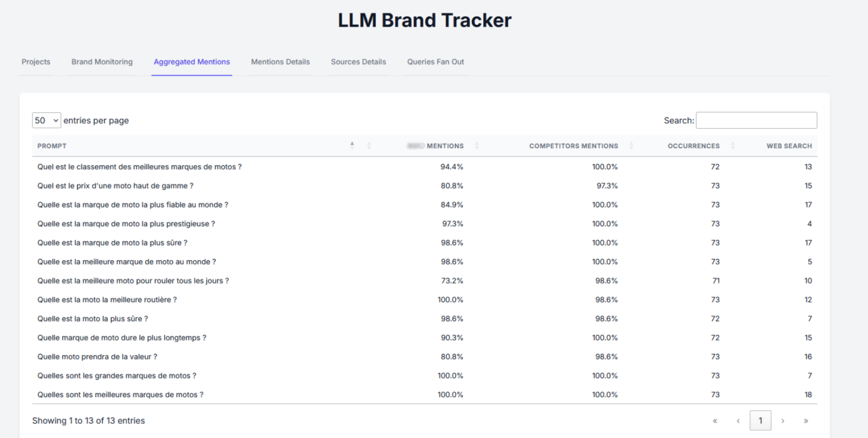Select the Aggregated Mentions tab
The image size is (868, 438).
(x=192, y=62)
